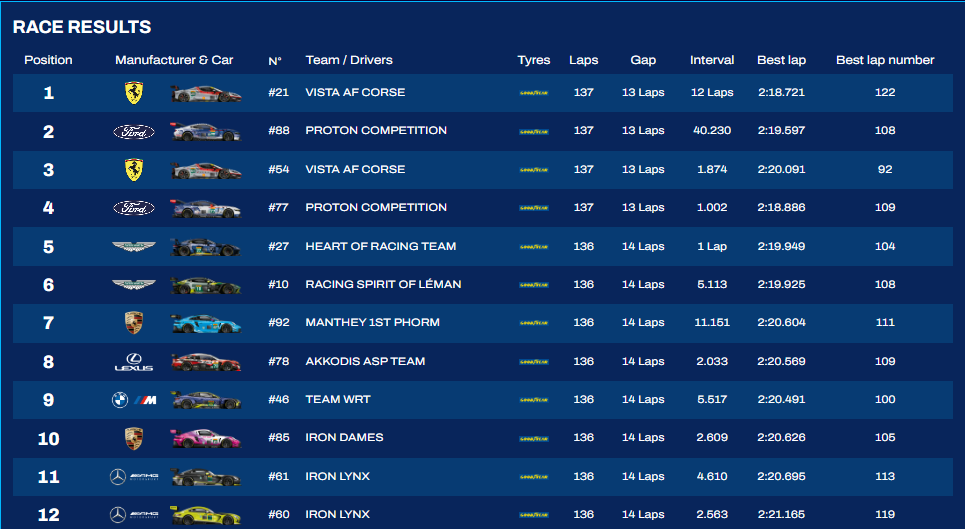Viewport: 965px width, 529px height.
Task: Click the Best lap number column header
Action: tap(885, 60)
